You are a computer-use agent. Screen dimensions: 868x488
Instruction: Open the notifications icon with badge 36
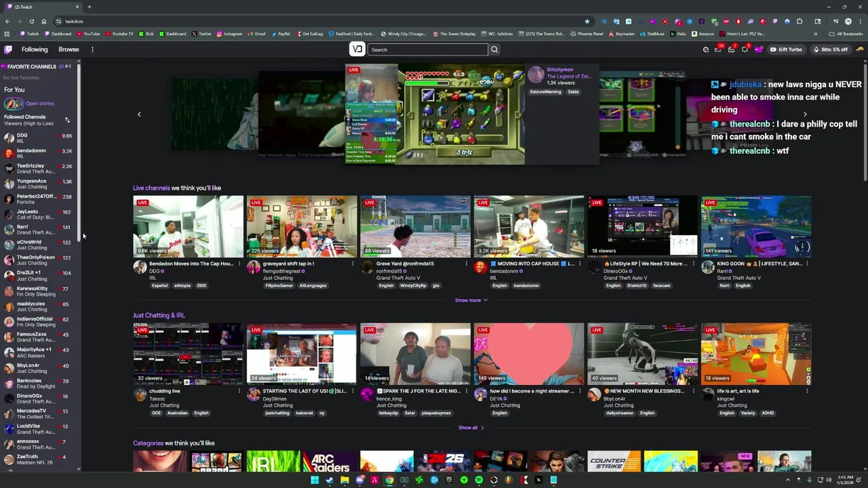(717, 49)
